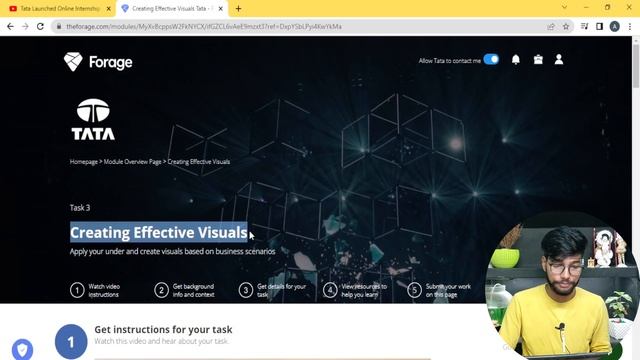Screen dimensions: 640x360
Task: Open a new browser tab
Action: 238,9
